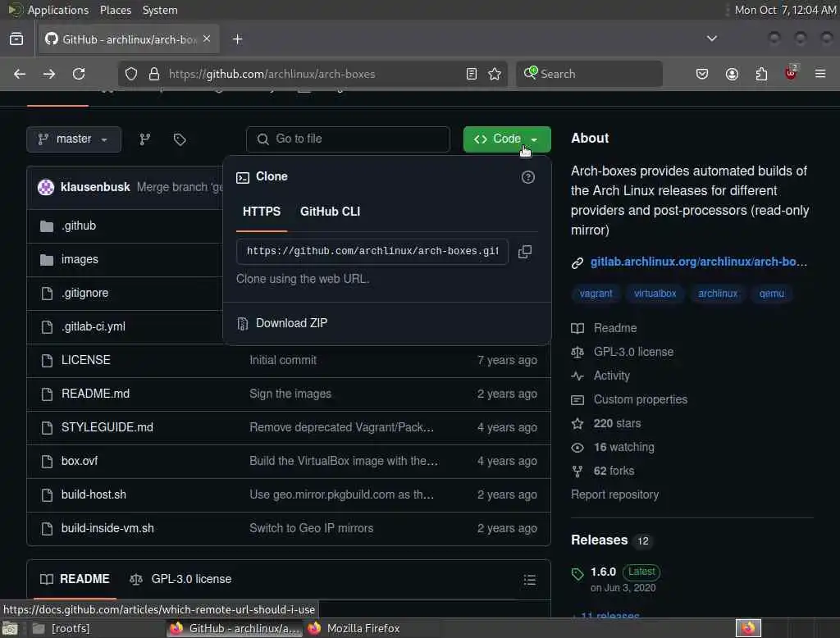The width and height of the screenshot is (840, 638).
Task: Open the GPL-3.0 license link in About
Action: tap(633, 352)
